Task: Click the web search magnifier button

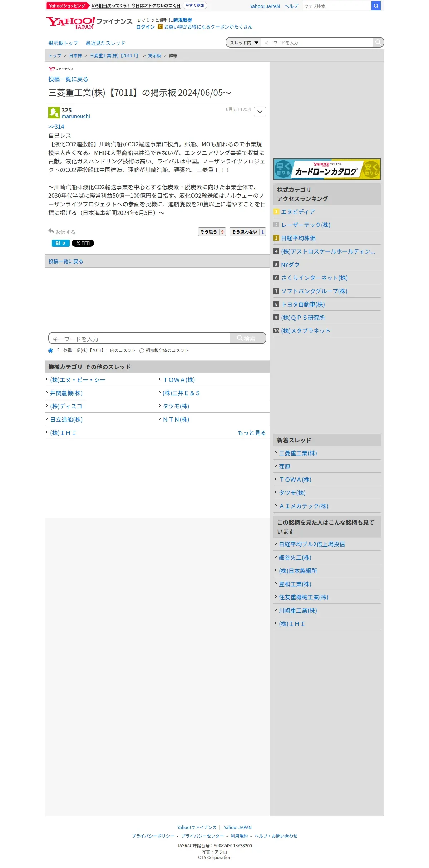Action: (x=376, y=6)
